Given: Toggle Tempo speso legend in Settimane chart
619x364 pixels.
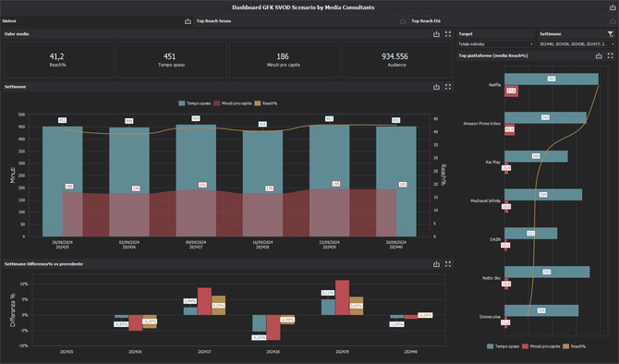Looking at the screenshot, I should (195, 103).
